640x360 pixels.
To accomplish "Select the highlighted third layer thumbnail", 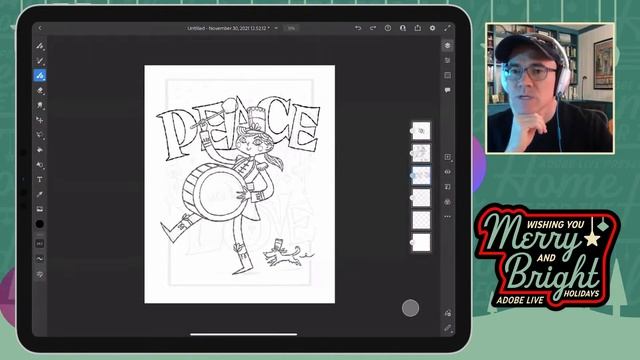I will click(x=421, y=176).
